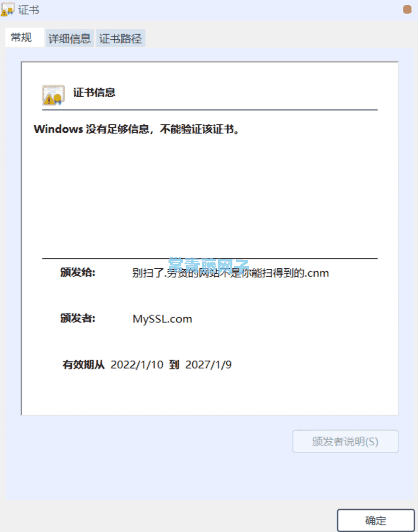Open the 详细信息 tab
418x532 pixels.
click(69, 38)
